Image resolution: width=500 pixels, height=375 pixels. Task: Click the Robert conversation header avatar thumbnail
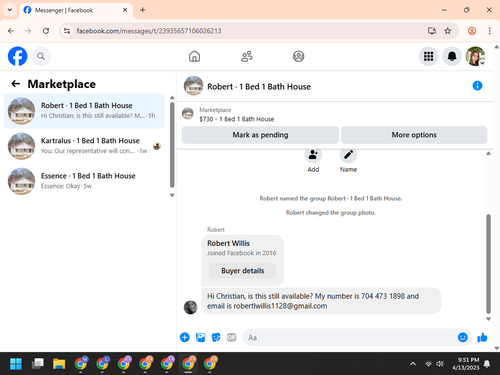(x=193, y=86)
